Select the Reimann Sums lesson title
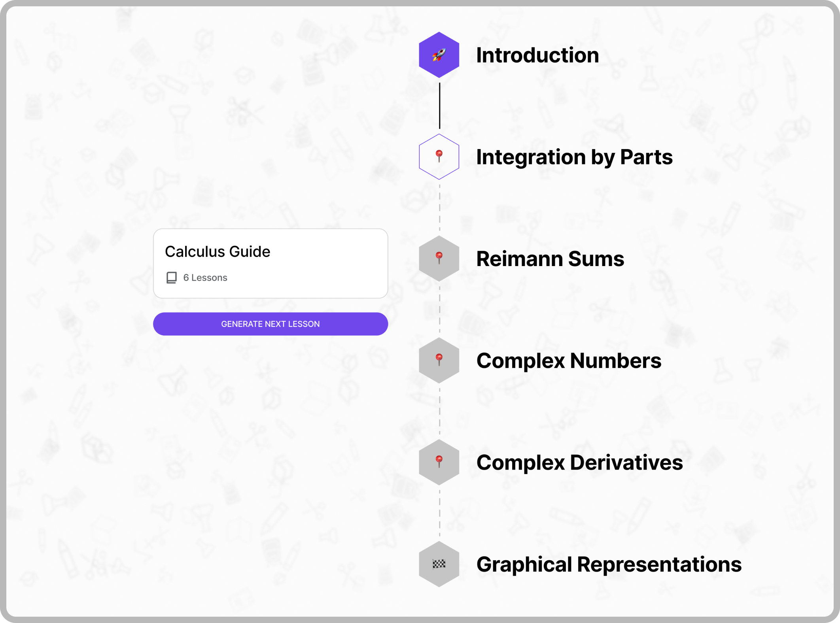Viewport: 840px width, 623px height. pyautogui.click(x=551, y=259)
